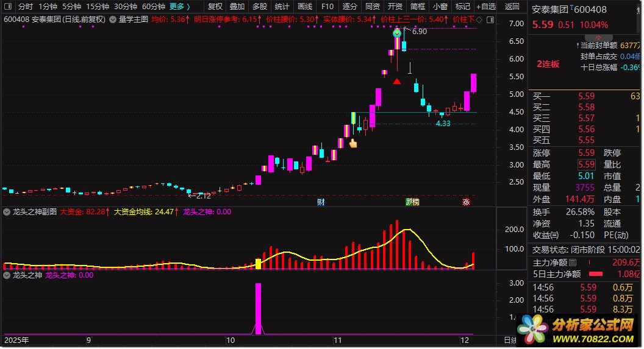
Task: Toggle the sidebar panel icon before 分时
Action: (8, 7)
